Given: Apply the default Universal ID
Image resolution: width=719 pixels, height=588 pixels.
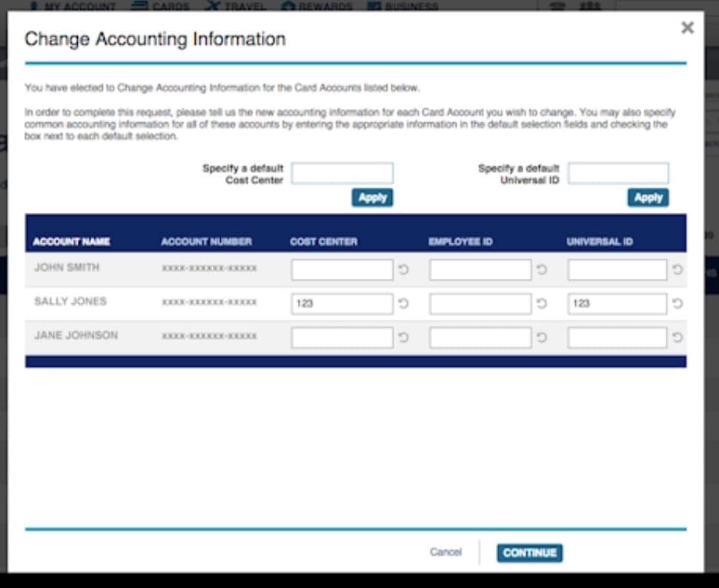Looking at the screenshot, I should point(648,197).
